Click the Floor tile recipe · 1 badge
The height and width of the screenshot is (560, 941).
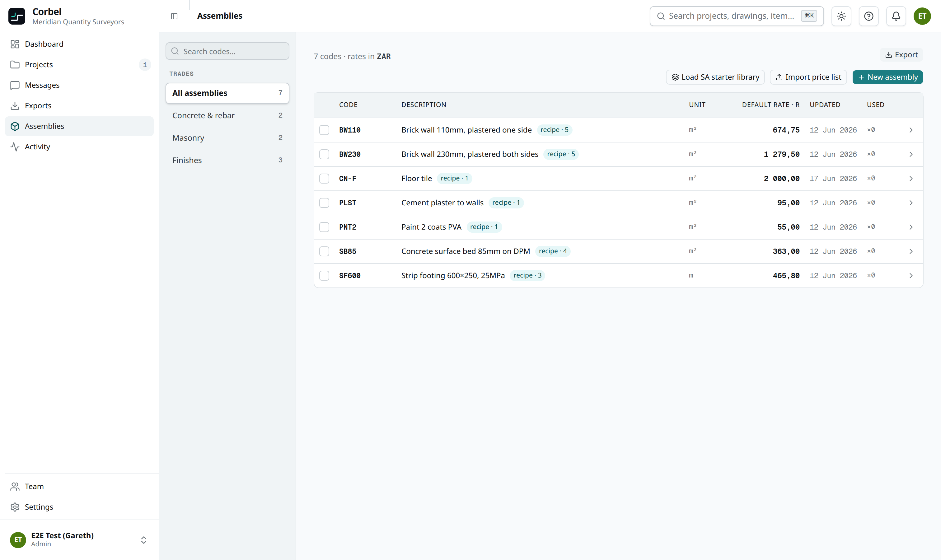[x=454, y=179]
